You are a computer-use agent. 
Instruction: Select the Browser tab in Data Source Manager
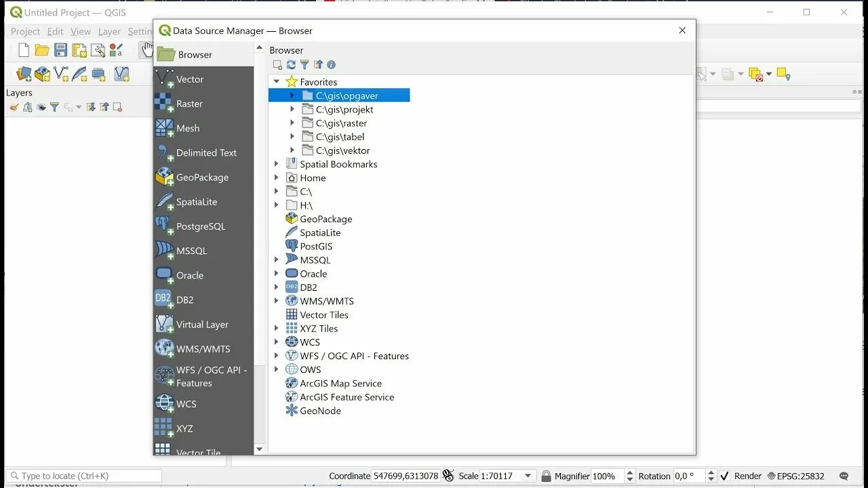pyautogui.click(x=203, y=55)
